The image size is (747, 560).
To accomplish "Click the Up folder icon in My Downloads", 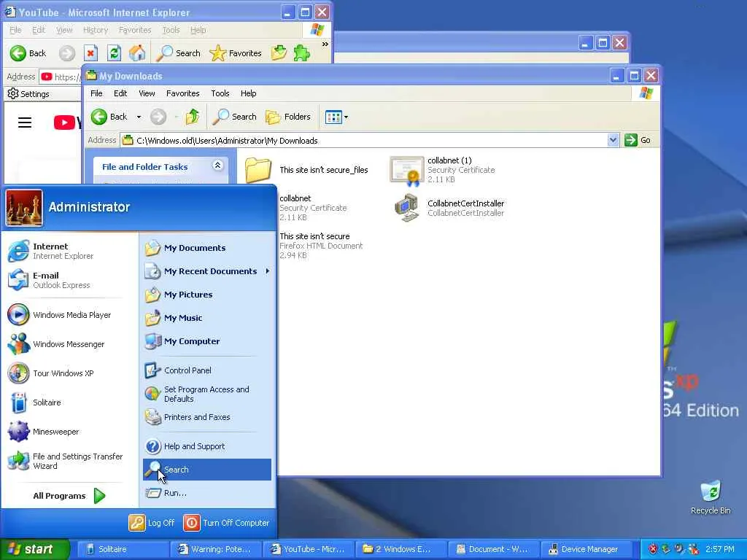I will [193, 117].
